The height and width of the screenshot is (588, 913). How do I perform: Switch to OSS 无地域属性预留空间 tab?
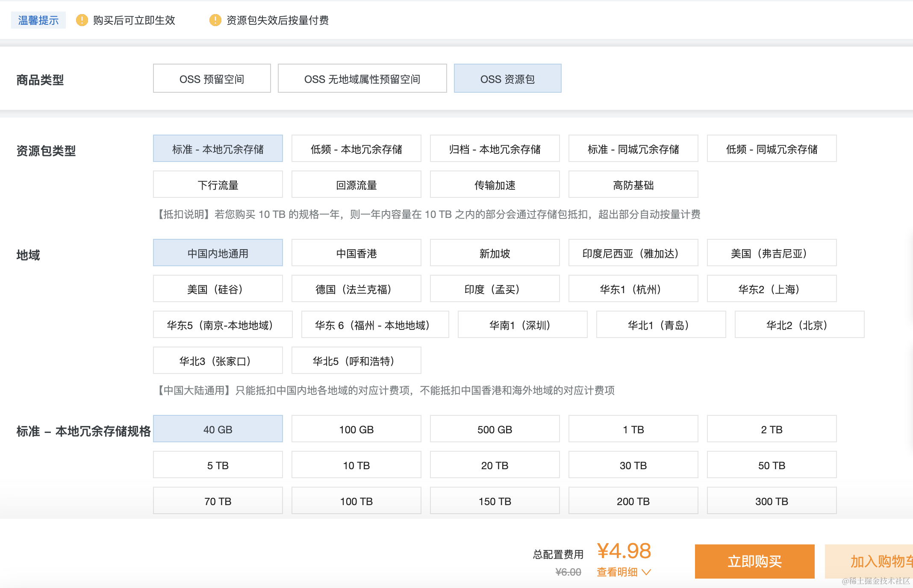[x=362, y=79]
